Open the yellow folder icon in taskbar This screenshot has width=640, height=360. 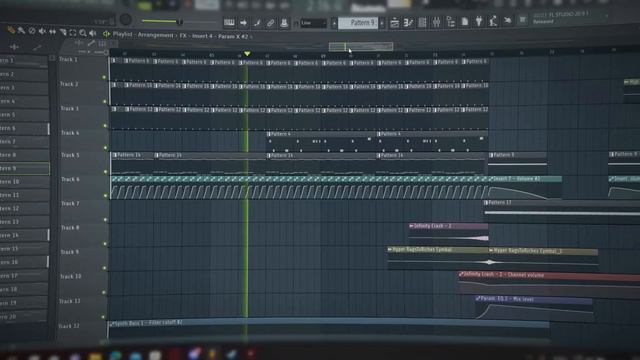(95, 356)
